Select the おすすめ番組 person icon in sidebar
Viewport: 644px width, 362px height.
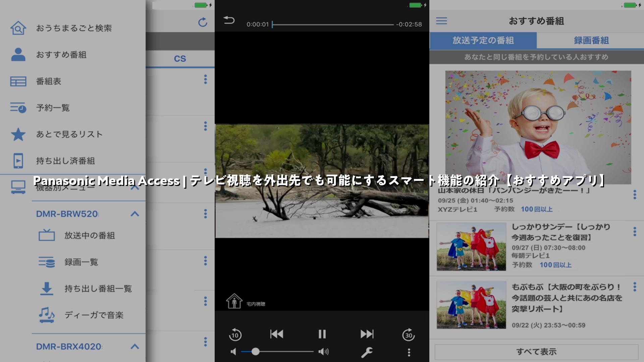[18, 54]
